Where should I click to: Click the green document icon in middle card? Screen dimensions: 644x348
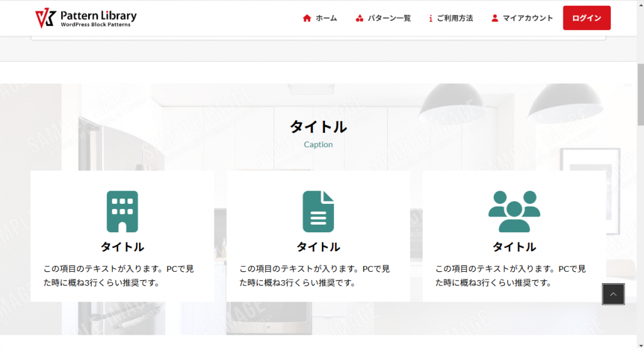(318, 211)
